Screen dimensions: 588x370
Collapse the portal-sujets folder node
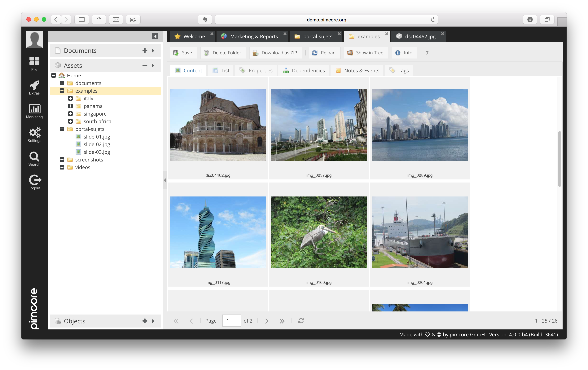(62, 129)
